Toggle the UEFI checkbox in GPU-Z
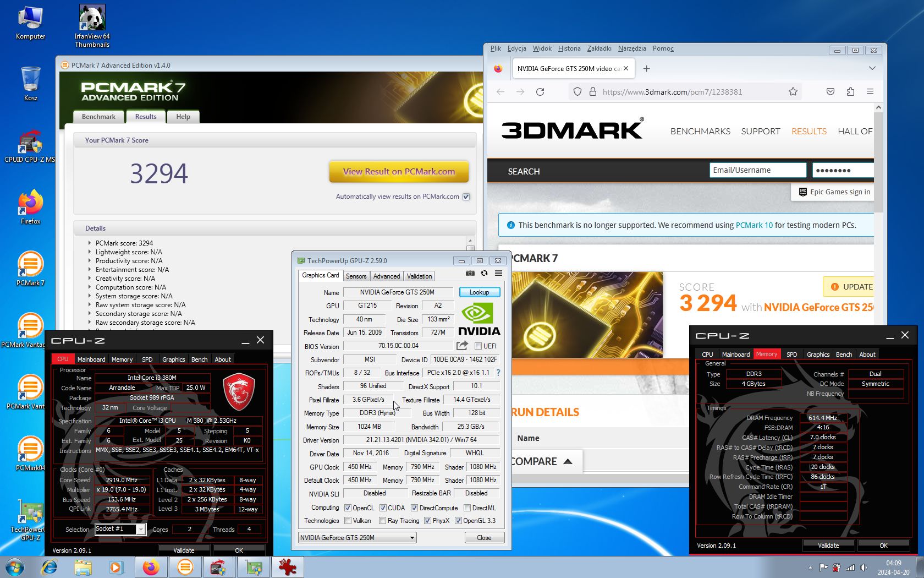Viewport: 924px width, 578px height. (x=478, y=346)
